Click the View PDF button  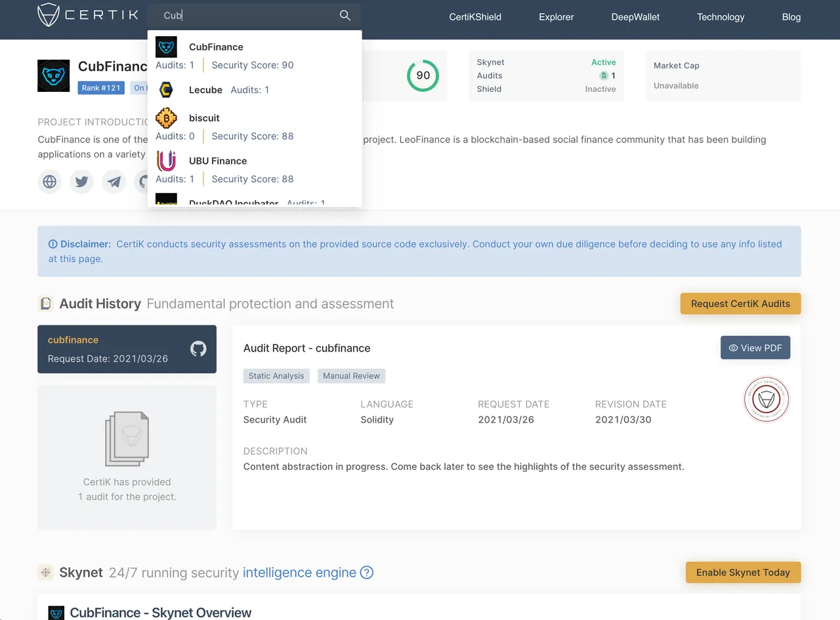tap(755, 348)
